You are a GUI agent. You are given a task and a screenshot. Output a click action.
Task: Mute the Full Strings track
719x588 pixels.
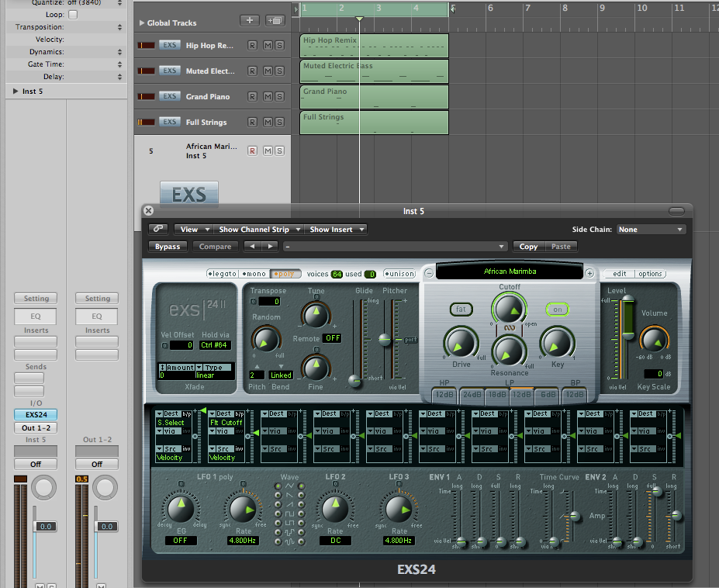point(268,123)
